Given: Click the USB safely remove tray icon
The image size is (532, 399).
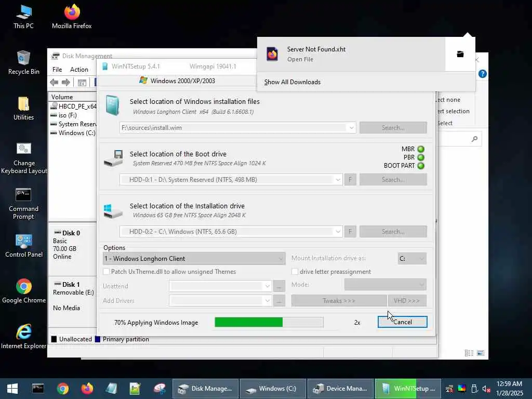Looking at the screenshot, I should [474, 389].
